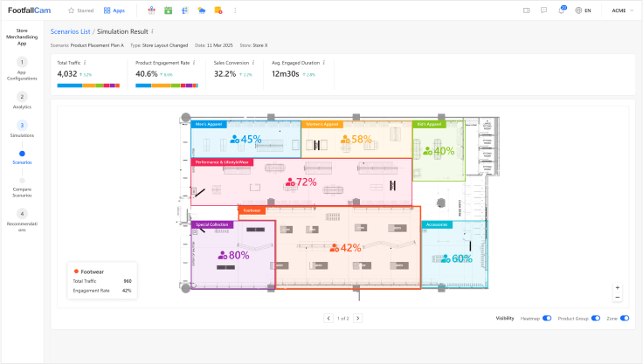Click the Footwear legend orange dot
The width and height of the screenshot is (643, 364).
click(76, 271)
